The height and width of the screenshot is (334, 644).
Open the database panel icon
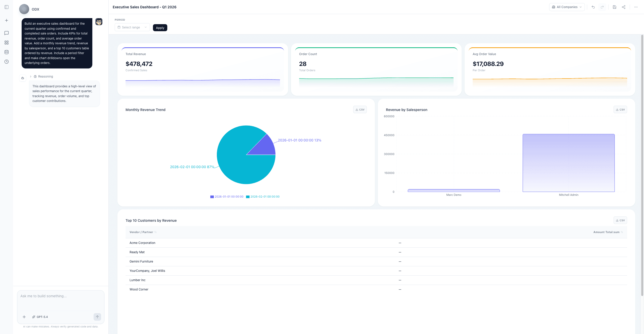click(x=7, y=52)
